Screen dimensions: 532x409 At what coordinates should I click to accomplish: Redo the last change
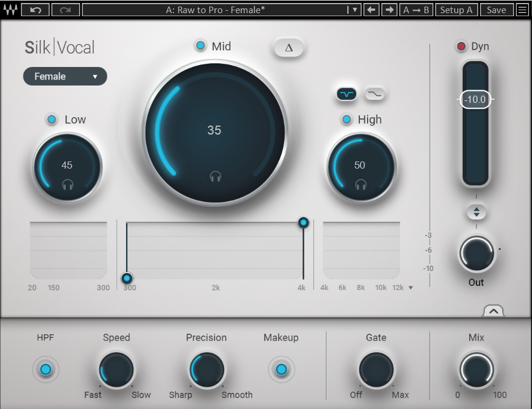[x=66, y=10]
